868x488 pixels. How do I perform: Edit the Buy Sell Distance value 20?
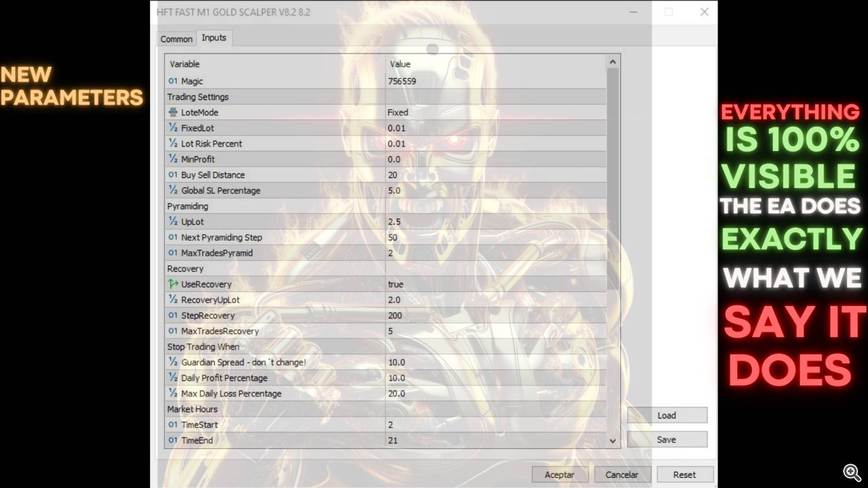(x=496, y=175)
